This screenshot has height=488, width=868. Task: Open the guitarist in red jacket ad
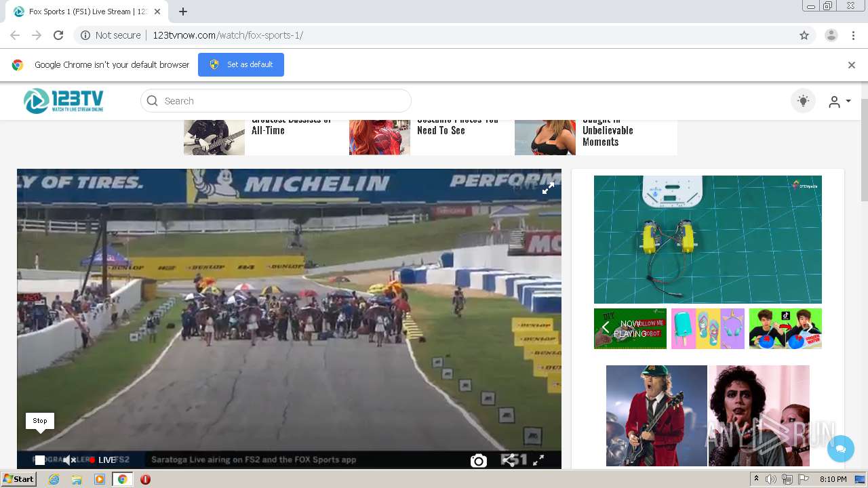tap(656, 415)
